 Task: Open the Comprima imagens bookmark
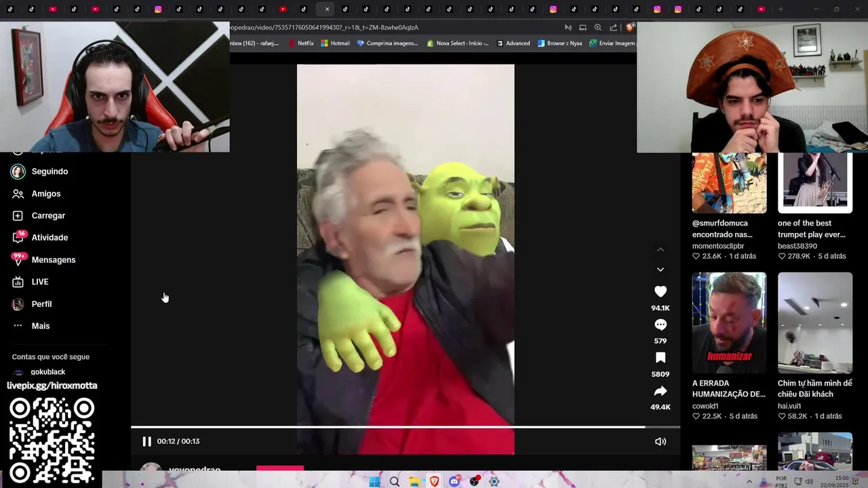(388, 43)
